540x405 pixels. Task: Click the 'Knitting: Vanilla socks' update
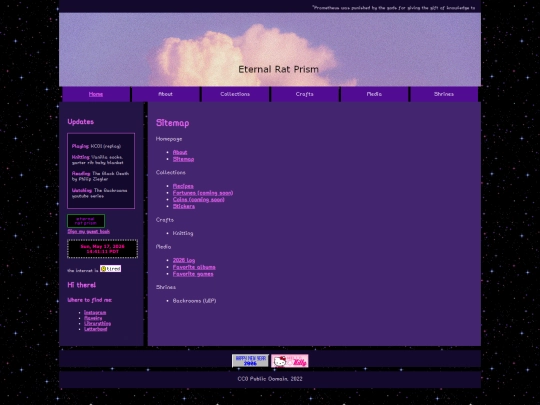pos(97,160)
